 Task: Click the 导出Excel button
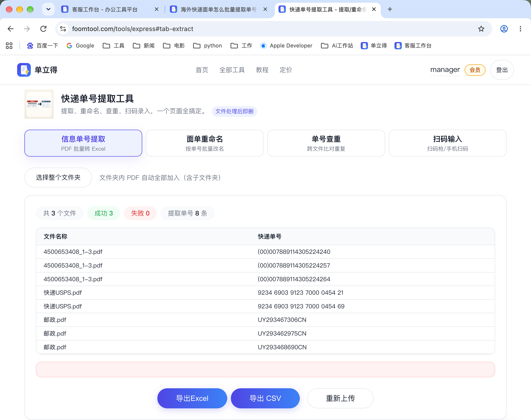pos(192,398)
